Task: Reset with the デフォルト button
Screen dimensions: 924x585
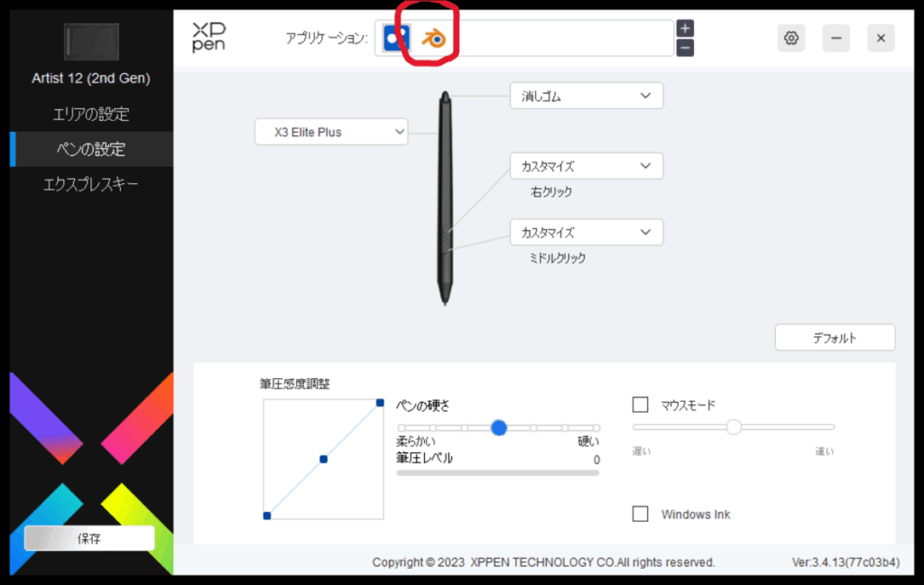Action: pos(835,338)
